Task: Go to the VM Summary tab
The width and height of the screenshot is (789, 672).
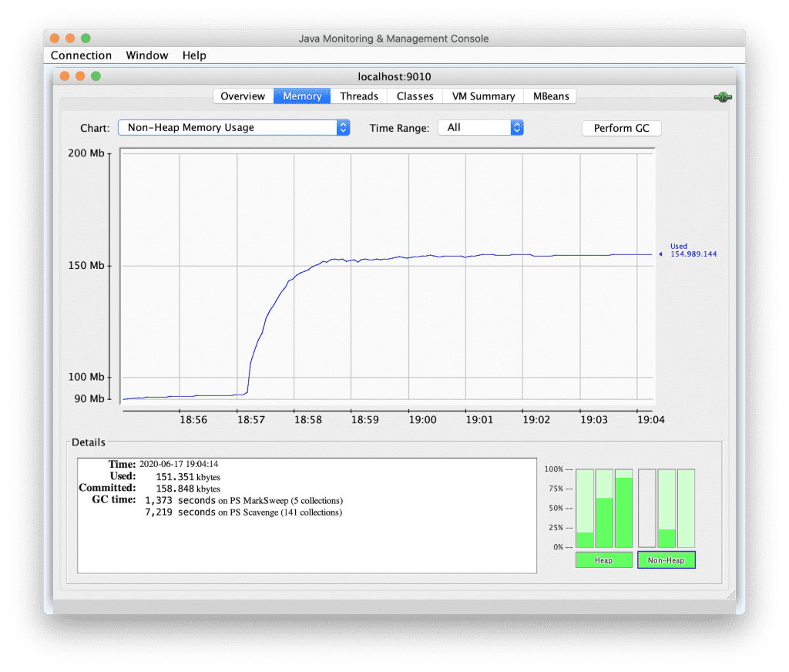Action: coord(483,96)
